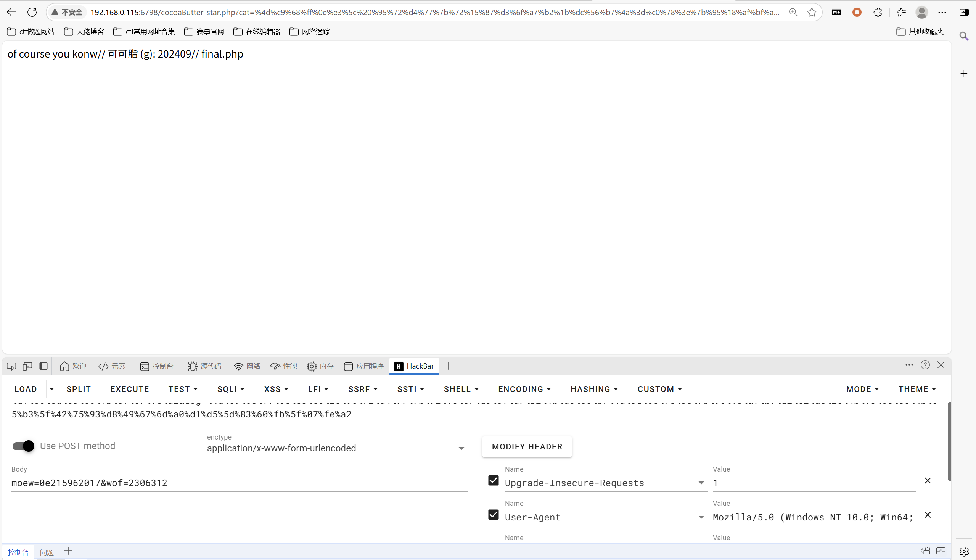
Task: Open the Favorites list icon
Action: click(901, 12)
